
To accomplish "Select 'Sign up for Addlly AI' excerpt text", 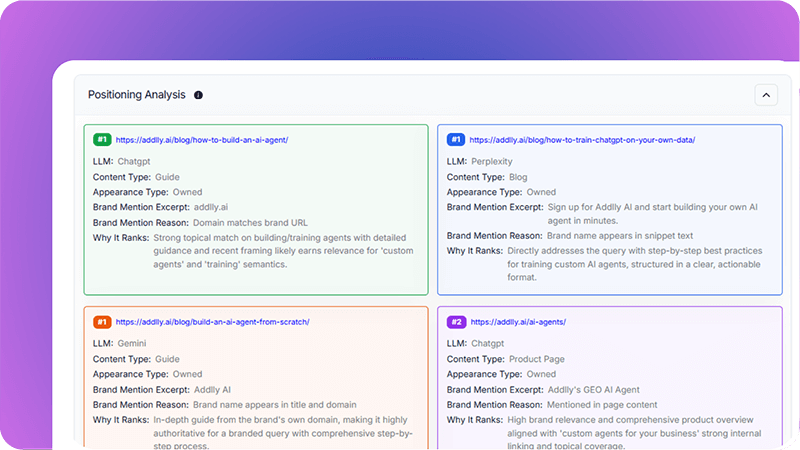I will 652,214.
